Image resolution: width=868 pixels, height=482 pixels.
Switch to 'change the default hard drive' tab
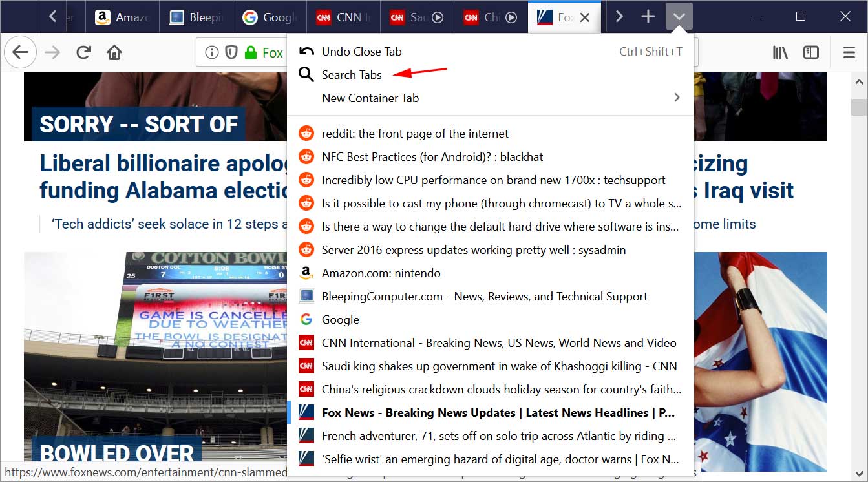tap(491, 227)
